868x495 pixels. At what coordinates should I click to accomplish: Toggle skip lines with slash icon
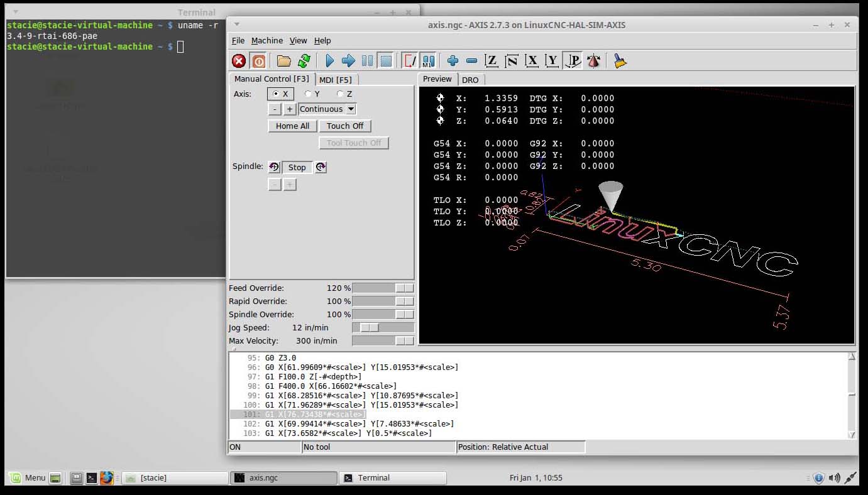pos(410,61)
